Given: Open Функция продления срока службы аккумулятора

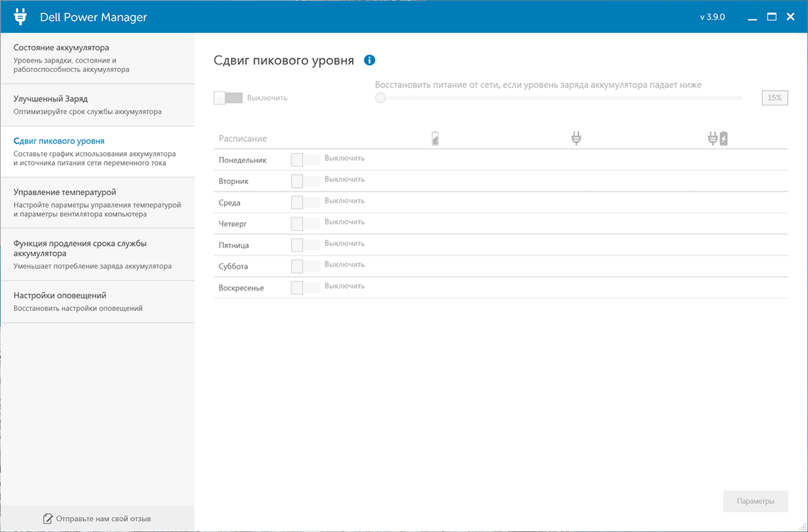Looking at the screenshot, I should click(x=97, y=254).
